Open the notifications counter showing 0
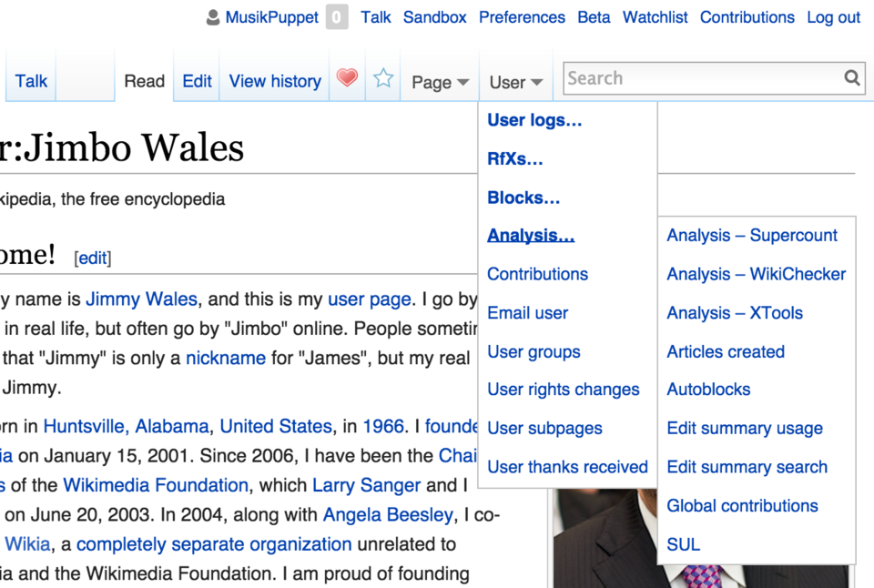The width and height of the screenshot is (874, 588). [337, 17]
